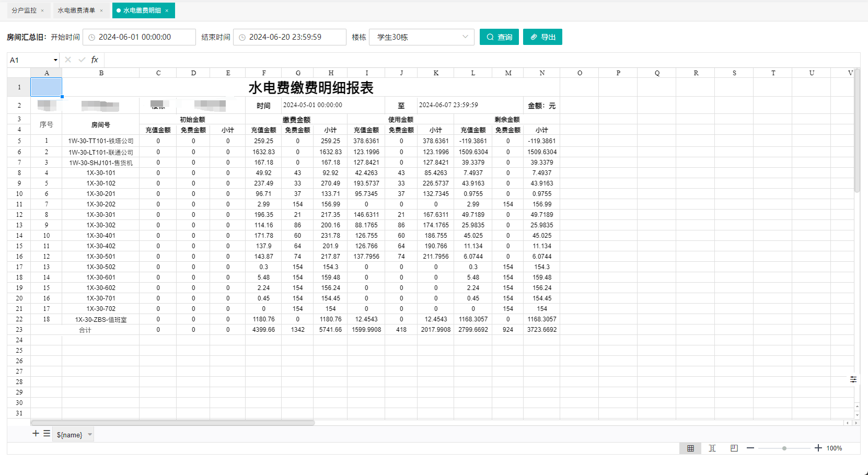The image size is (868, 475).
Task: Close the 分户监控 tab
Action: [x=42, y=10]
